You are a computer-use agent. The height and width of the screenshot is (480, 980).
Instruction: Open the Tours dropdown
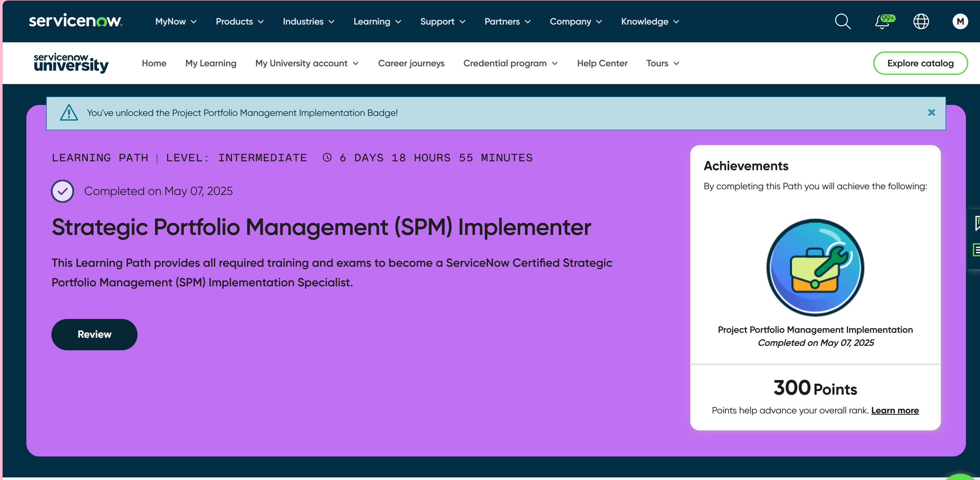(662, 63)
